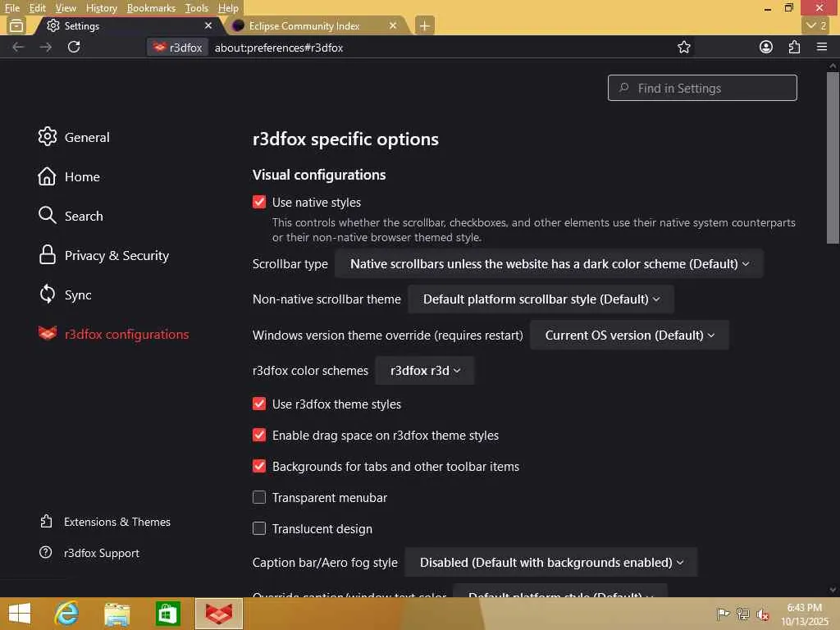Viewport: 840px width, 630px height.
Task: Open the extensions puzzle icon in toolbar
Action: 794,47
